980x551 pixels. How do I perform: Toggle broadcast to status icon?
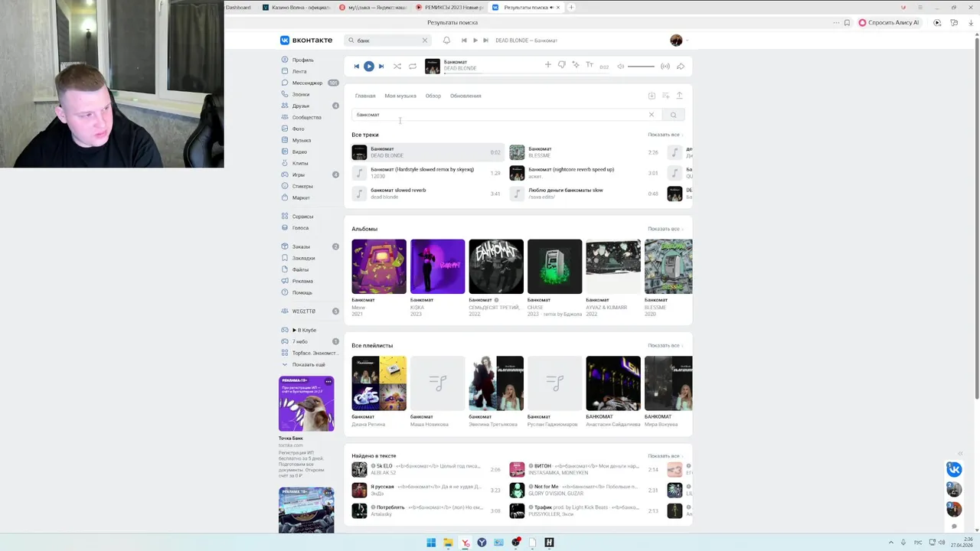coord(665,67)
